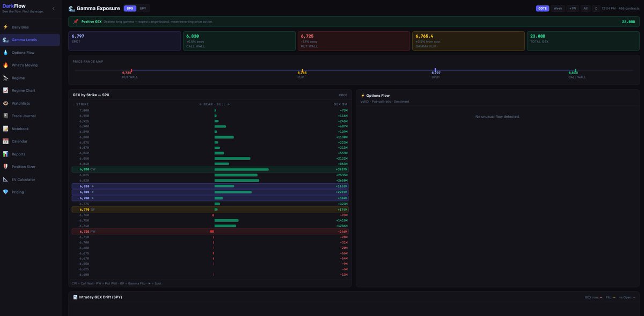
Task: Select the 6,770 GF strike row
Action: (x=210, y=210)
